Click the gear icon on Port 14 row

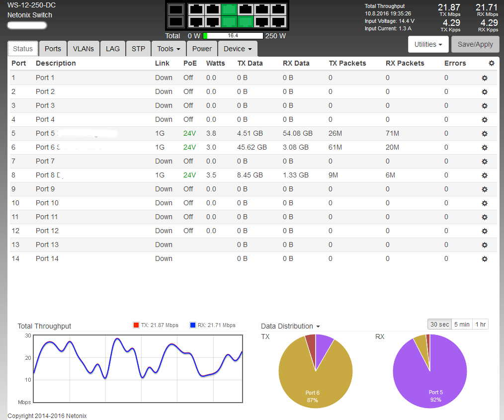click(x=485, y=259)
